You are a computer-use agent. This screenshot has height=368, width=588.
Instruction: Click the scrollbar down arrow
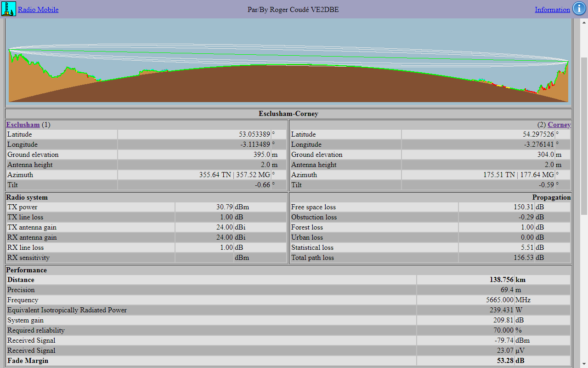point(584,364)
